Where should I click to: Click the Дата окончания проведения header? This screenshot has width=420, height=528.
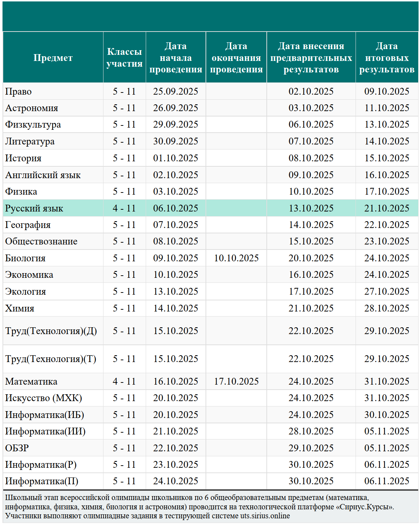coord(236,58)
